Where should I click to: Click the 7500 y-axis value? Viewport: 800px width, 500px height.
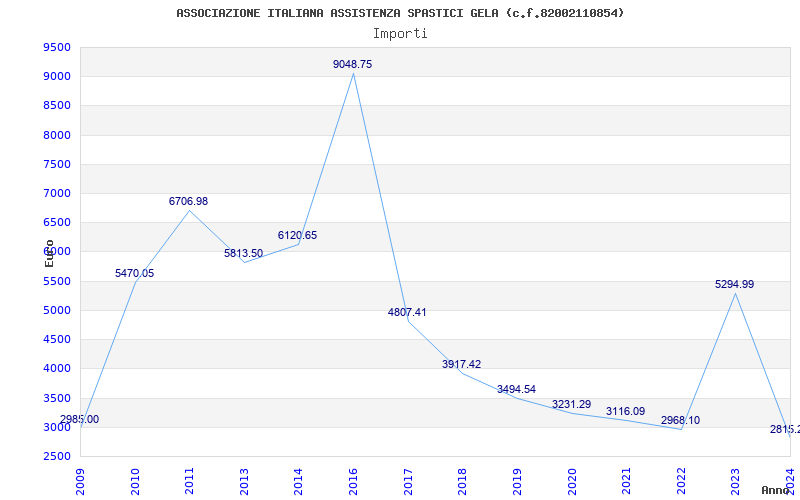point(57,164)
